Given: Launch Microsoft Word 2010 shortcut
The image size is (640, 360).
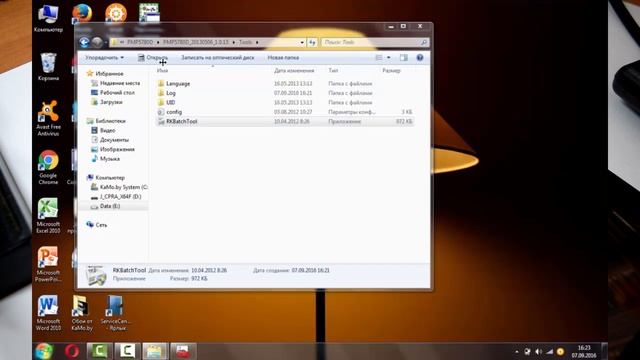Looking at the screenshot, I should click(48, 313).
